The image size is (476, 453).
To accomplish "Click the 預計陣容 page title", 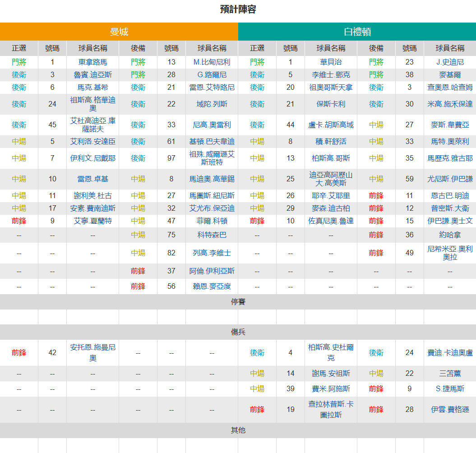I will pyautogui.click(x=238, y=9).
